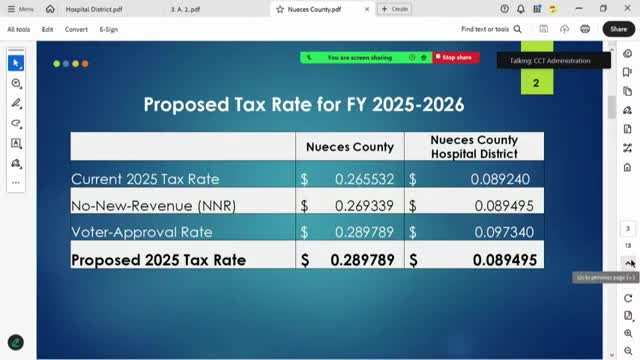The height and width of the screenshot is (360, 640).
Task: Open notifications bell
Action: [x=520, y=9]
